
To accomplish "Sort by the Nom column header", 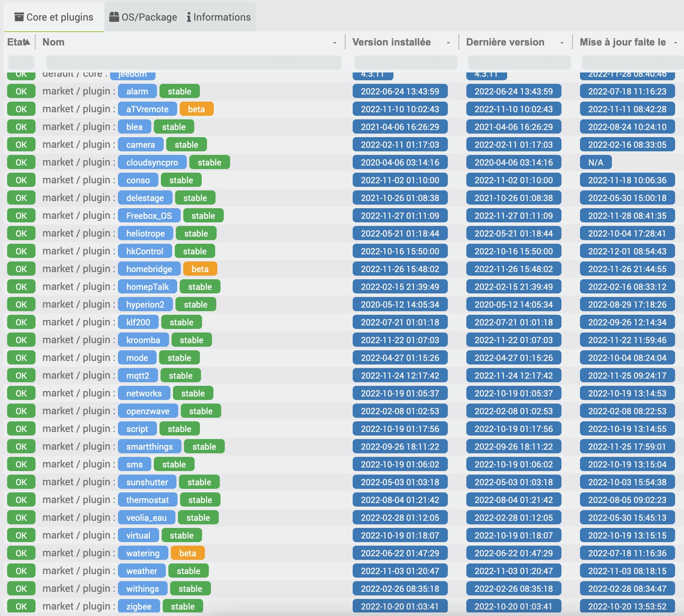I will [x=53, y=42].
